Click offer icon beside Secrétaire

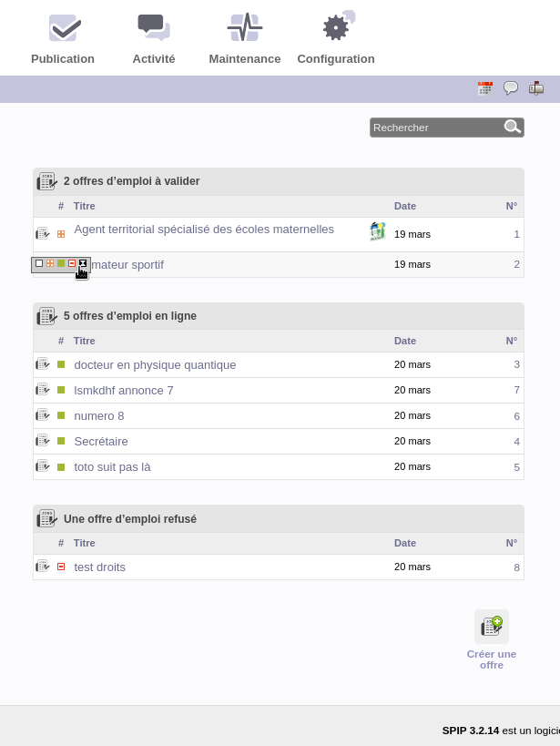pyautogui.click(x=43, y=441)
